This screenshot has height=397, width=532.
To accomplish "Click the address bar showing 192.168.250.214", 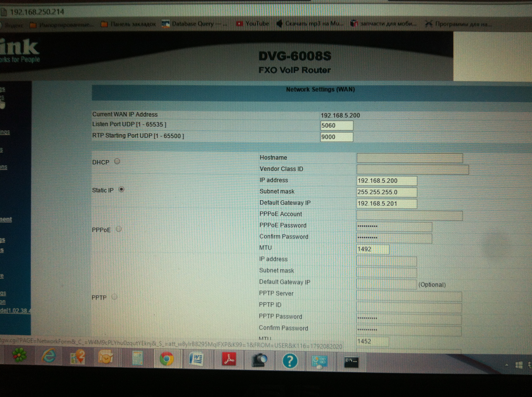I will [37, 12].
